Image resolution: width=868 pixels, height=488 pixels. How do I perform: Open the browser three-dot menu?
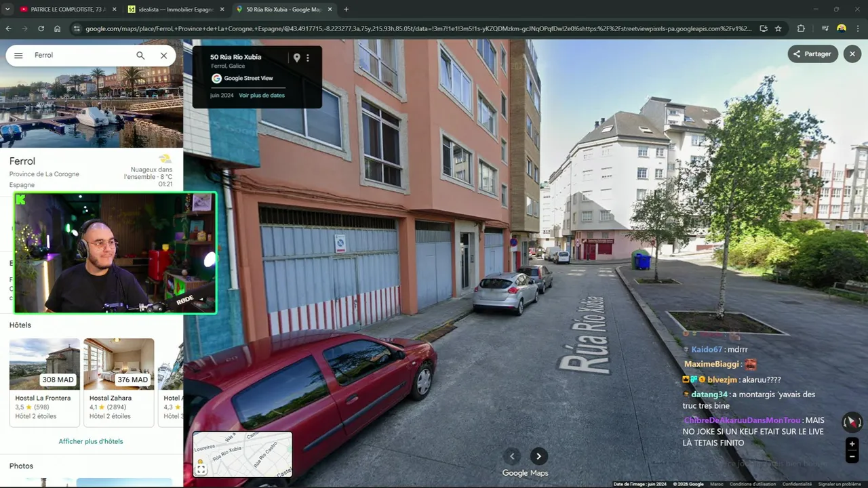[x=858, y=28]
